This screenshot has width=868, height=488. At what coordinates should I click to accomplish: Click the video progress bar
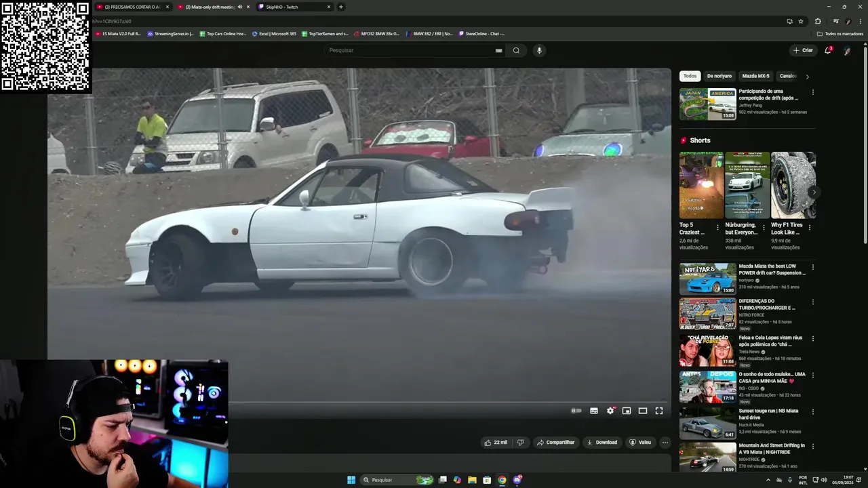pyautogui.click(x=448, y=401)
